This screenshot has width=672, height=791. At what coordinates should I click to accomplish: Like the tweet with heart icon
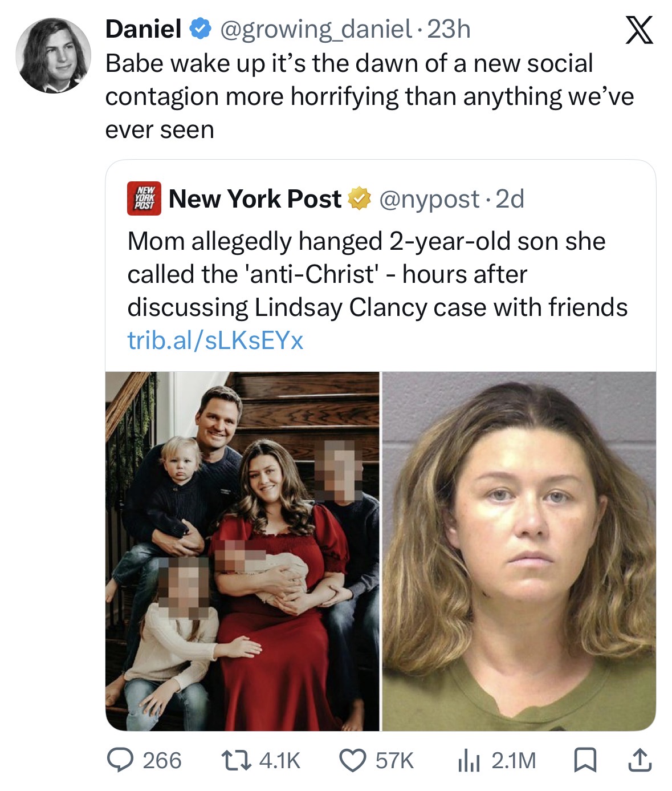tap(353, 760)
